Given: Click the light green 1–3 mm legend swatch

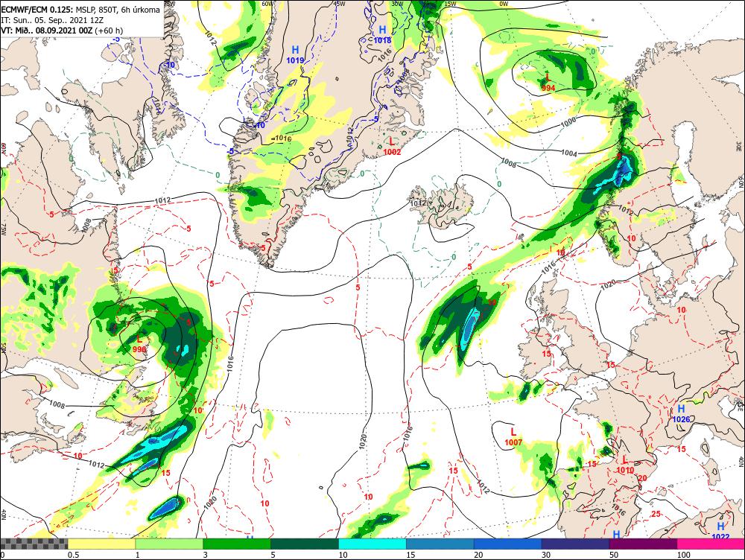Looking at the screenshot, I should [x=169, y=544].
